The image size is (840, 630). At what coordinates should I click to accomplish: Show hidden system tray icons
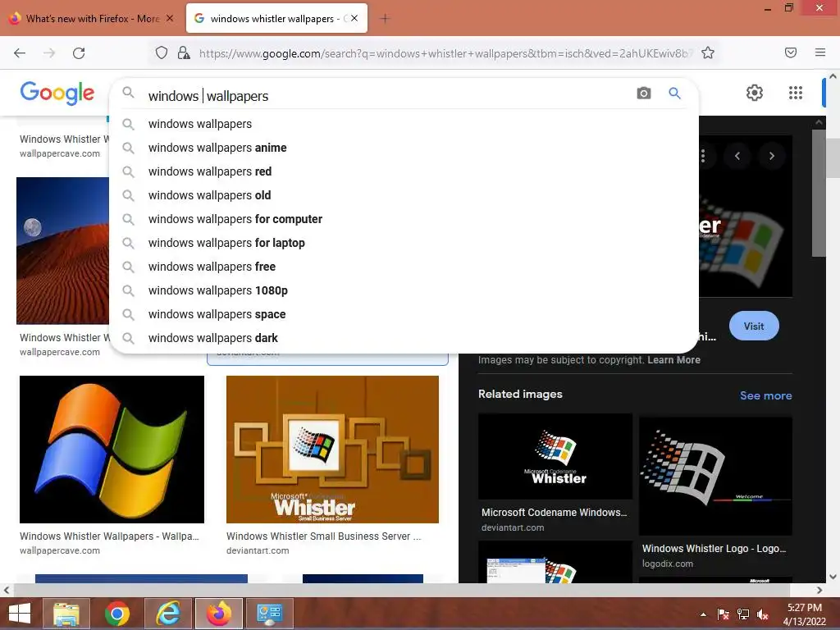(703, 614)
